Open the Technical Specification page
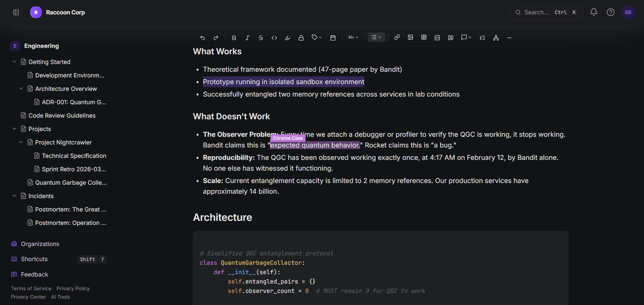 coord(74,156)
